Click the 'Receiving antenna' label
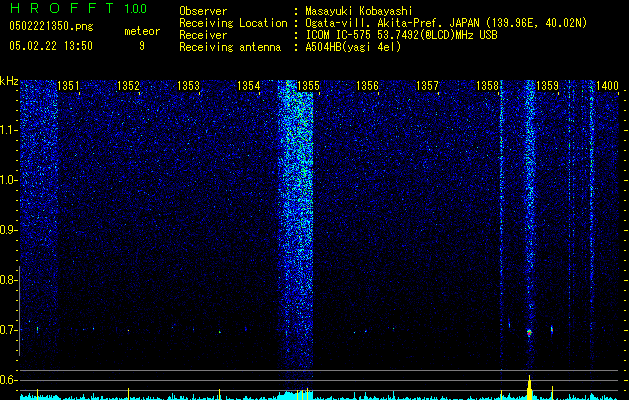The image size is (629, 400). pyautogui.click(x=230, y=47)
